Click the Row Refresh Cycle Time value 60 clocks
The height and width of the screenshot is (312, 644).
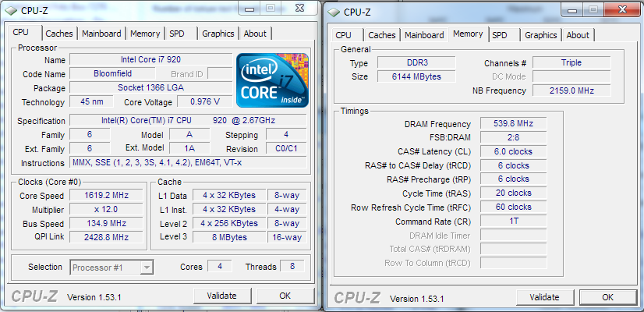(x=513, y=207)
